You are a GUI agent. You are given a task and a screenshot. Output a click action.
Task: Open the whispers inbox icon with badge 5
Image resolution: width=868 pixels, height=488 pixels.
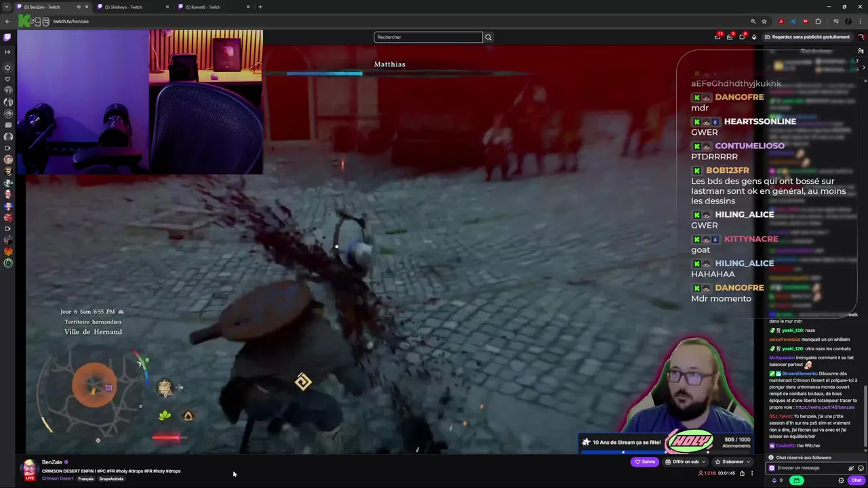730,37
